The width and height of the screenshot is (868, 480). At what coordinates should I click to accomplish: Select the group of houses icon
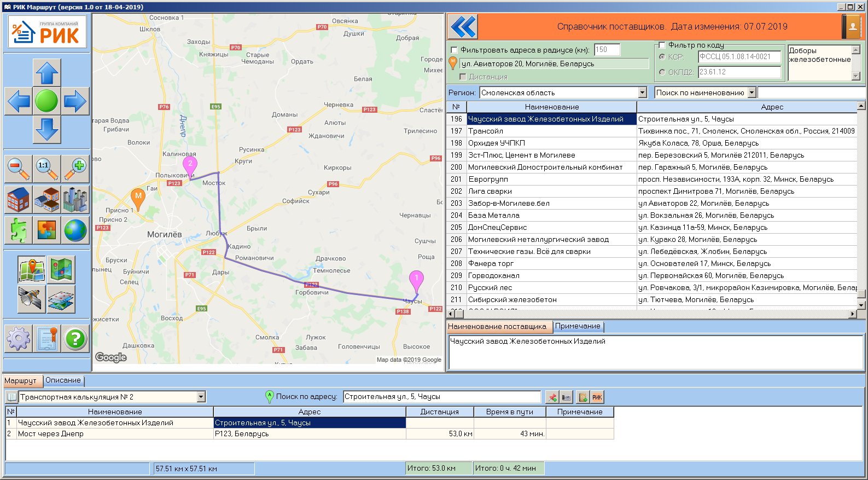pyautogui.click(x=46, y=199)
